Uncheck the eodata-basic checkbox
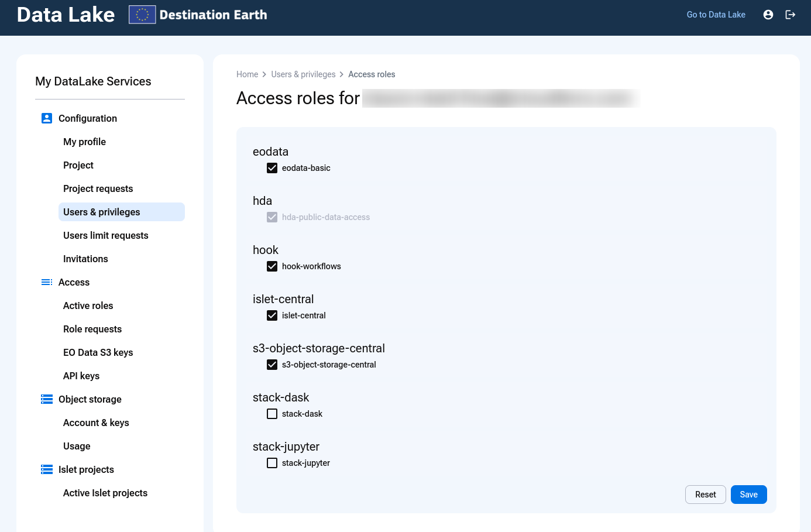 [x=272, y=168]
